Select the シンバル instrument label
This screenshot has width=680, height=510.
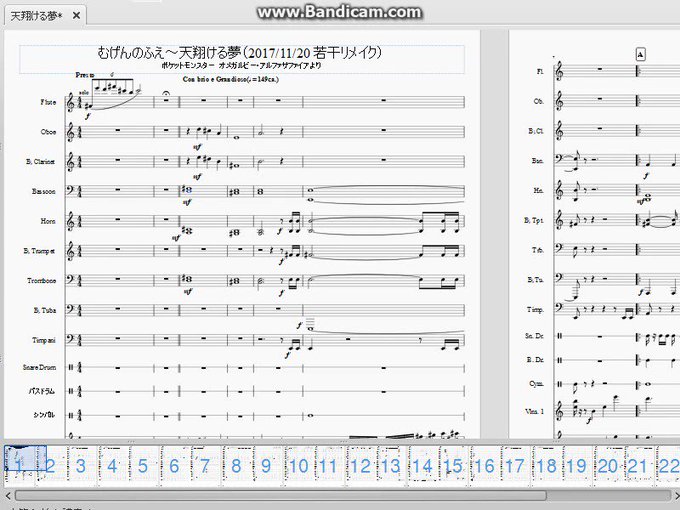tap(45, 415)
